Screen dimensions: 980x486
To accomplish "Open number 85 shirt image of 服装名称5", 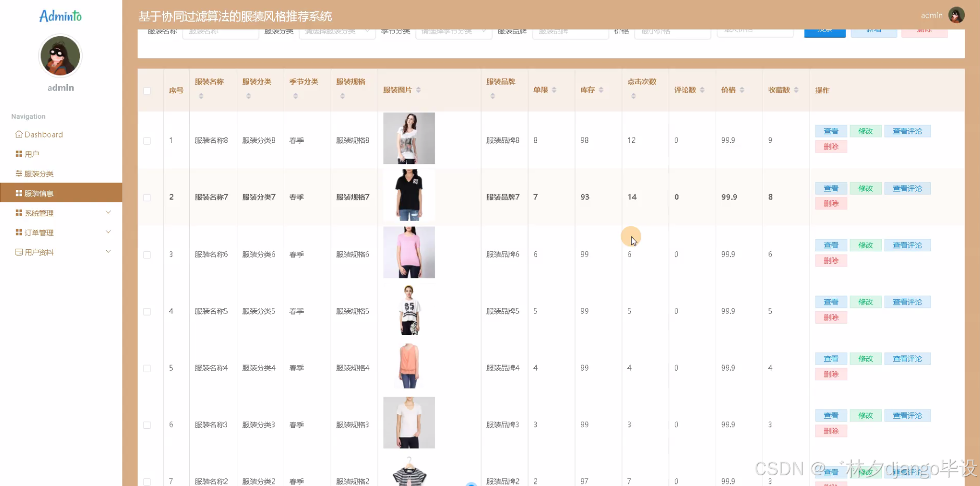I will 409,309.
